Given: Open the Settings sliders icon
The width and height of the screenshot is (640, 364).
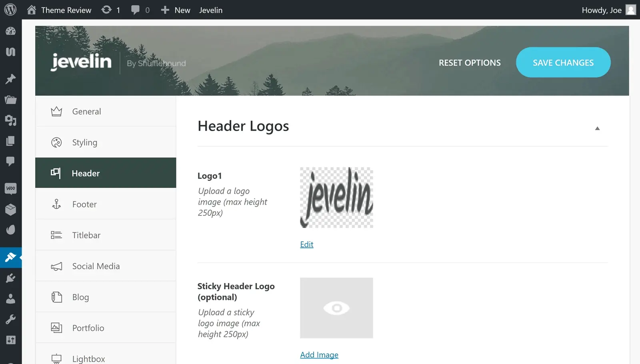Looking at the screenshot, I should pyautogui.click(x=11, y=340).
